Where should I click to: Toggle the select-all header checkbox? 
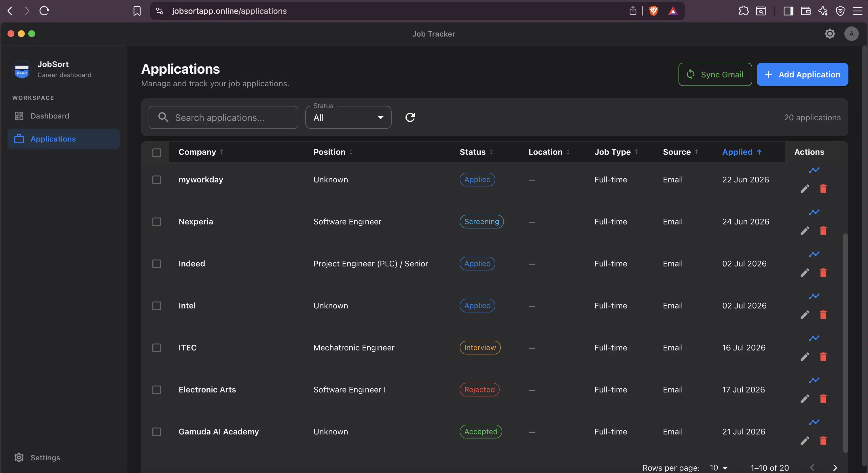156,152
